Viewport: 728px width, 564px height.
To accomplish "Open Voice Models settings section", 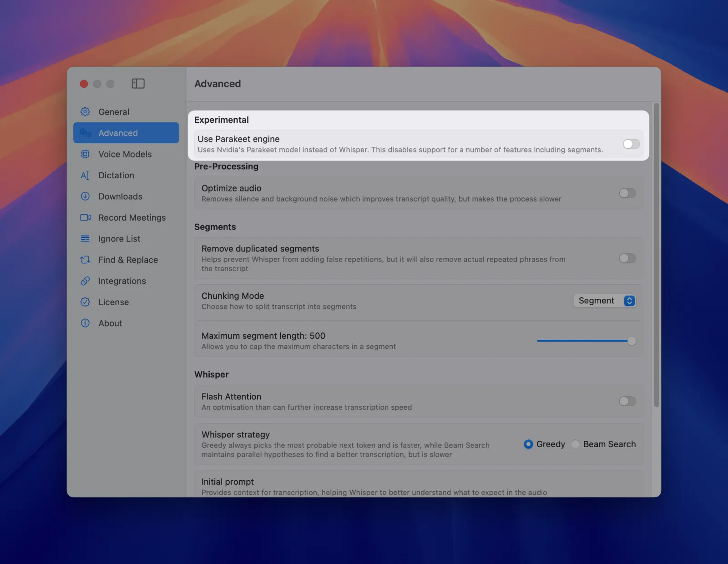I will tap(126, 154).
